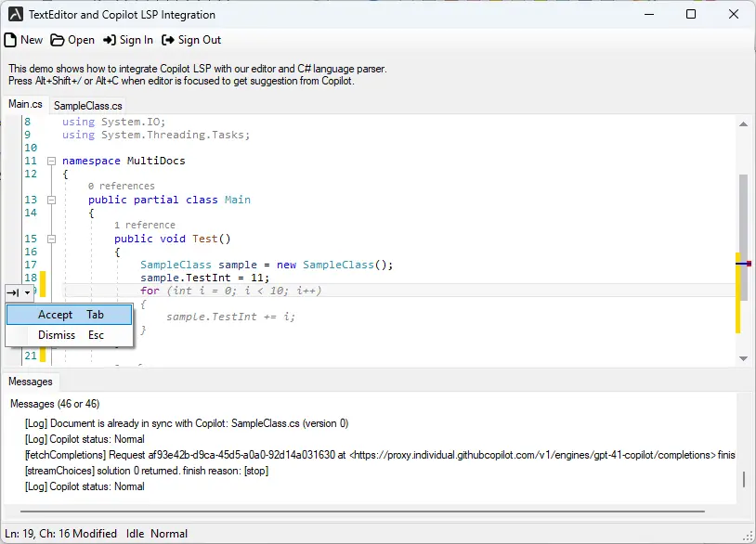
Task: Click 'Document is already in sync' log message
Action: tap(187, 423)
